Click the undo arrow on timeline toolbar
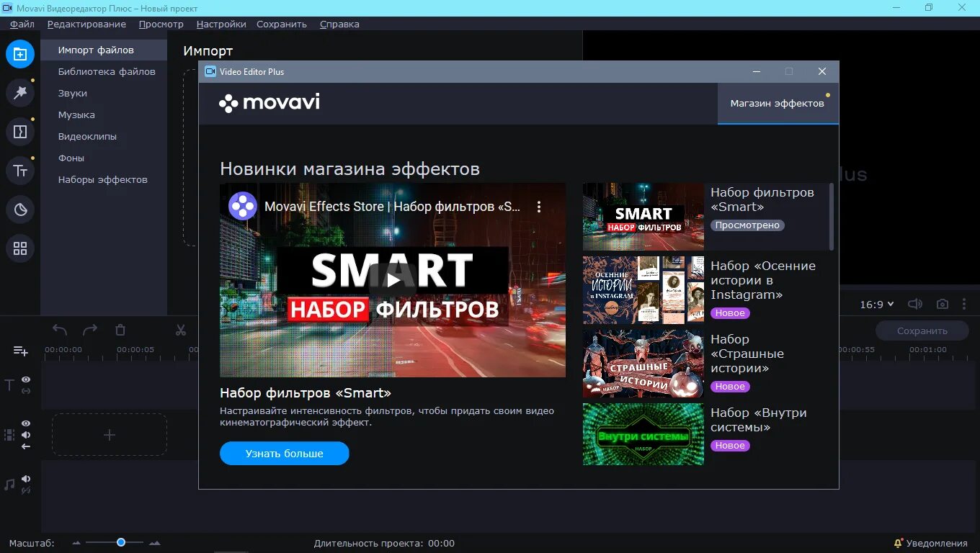This screenshot has width=980, height=553. point(60,330)
